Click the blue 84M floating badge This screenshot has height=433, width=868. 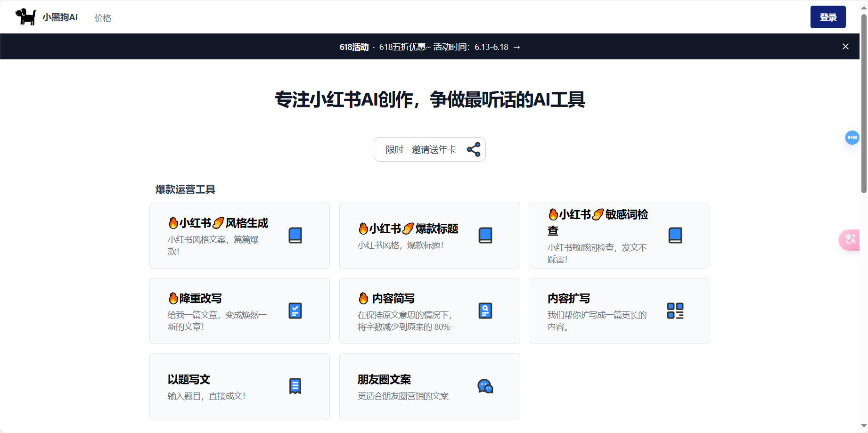pos(852,138)
